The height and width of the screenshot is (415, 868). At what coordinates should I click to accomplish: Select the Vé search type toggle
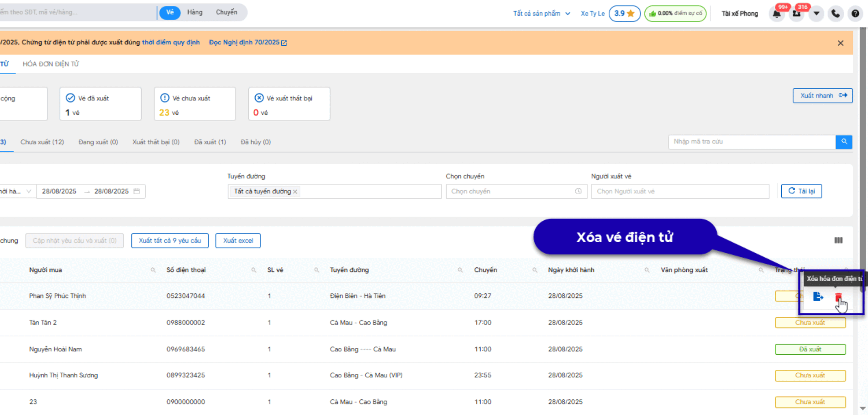pos(170,12)
